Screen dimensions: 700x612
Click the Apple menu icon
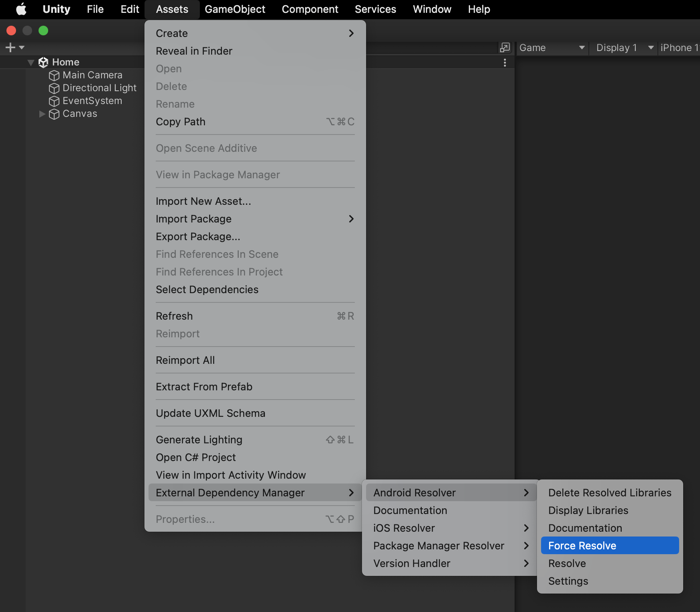click(21, 9)
